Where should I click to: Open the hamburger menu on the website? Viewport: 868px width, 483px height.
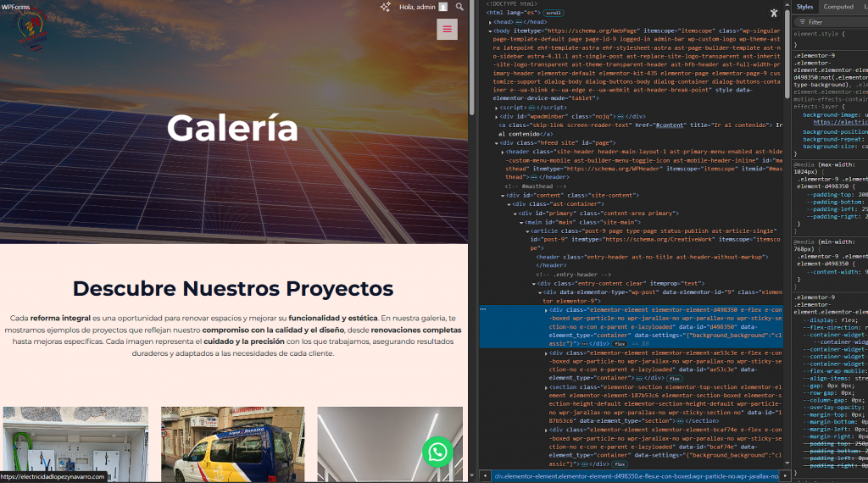click(x=447, y=30)
